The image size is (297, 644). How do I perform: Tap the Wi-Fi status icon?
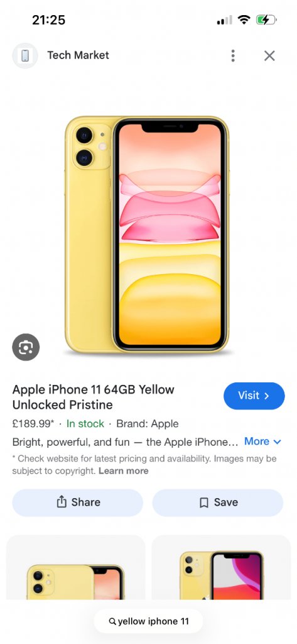click(244, 19)
